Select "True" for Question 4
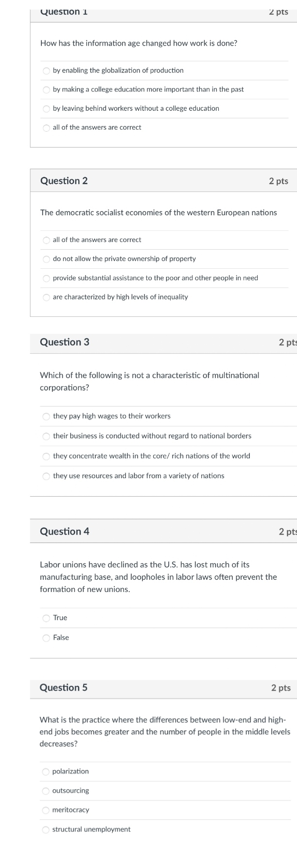The width and height of the screenshot is (297, 868). click(46, 618)
